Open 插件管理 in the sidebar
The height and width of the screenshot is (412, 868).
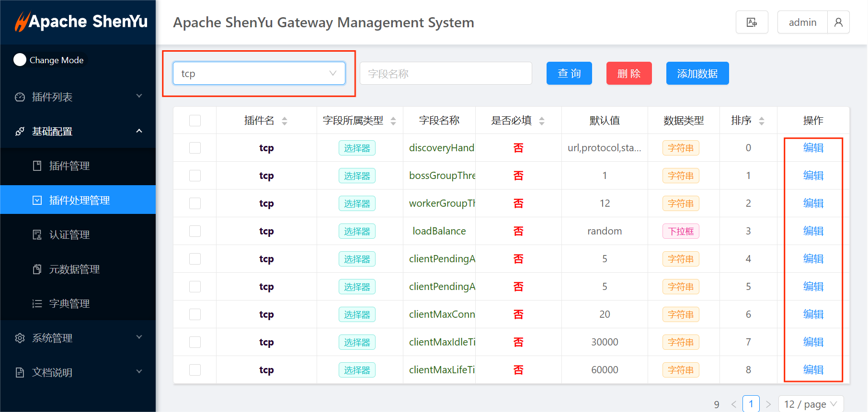(69, 166)
